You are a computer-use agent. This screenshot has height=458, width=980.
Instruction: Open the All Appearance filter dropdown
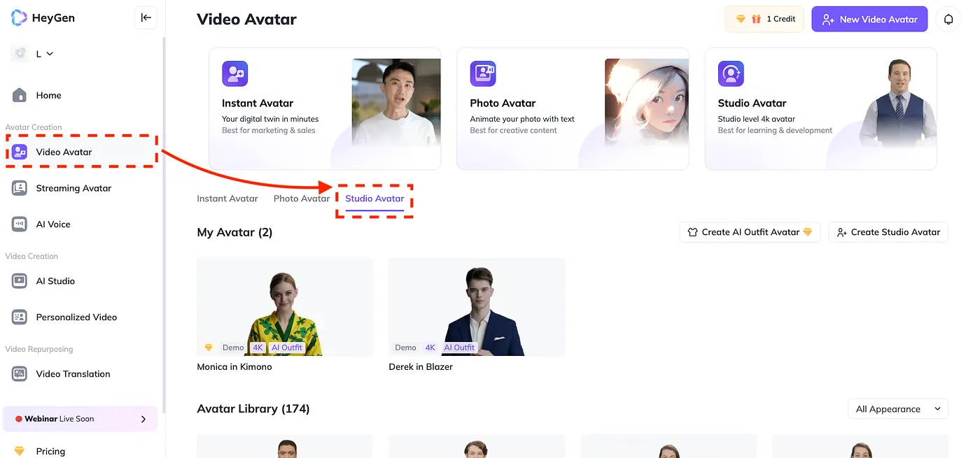[x=897, y=409]
